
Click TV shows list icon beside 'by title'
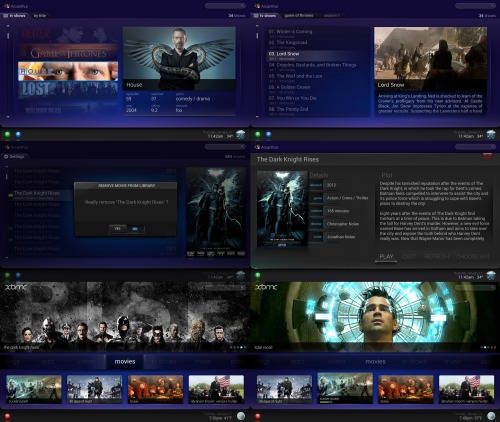(x=5, y=16)
